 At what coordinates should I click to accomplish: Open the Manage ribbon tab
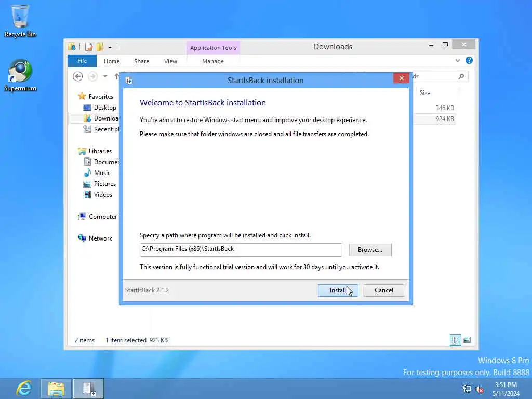[212, 61]
